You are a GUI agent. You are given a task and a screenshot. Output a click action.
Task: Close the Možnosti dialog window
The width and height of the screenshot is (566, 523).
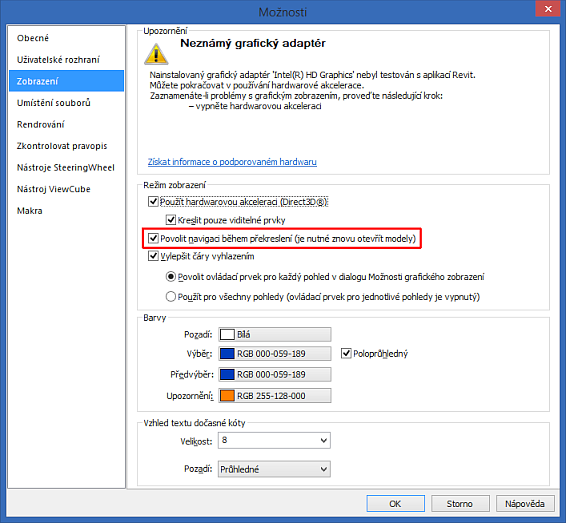548,9
